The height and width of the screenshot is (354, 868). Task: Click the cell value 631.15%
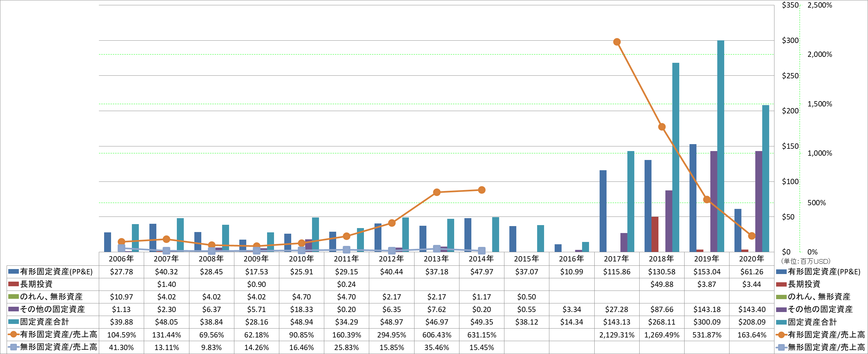(482, 334)
